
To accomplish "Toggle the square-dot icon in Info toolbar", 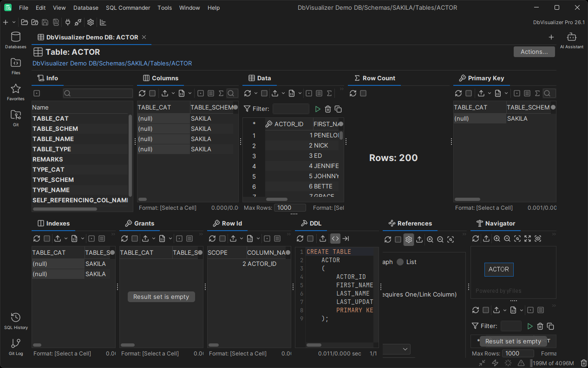I will click(37, 93).
